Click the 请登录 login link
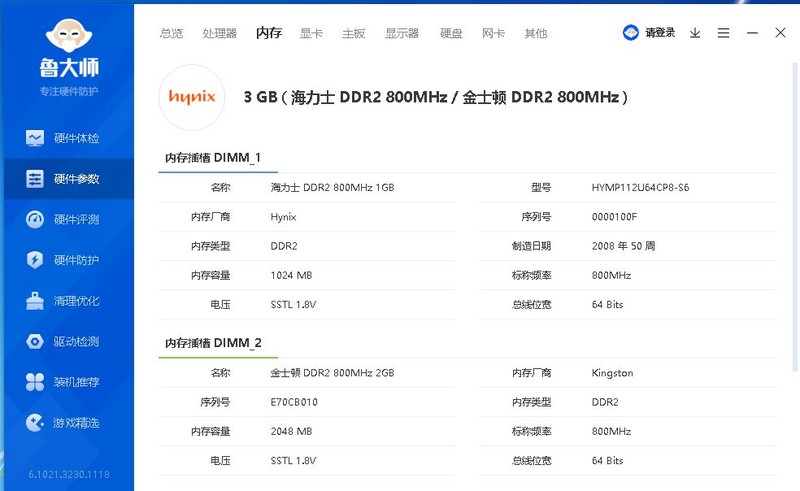The image size is (800, 491). (660, 33)
